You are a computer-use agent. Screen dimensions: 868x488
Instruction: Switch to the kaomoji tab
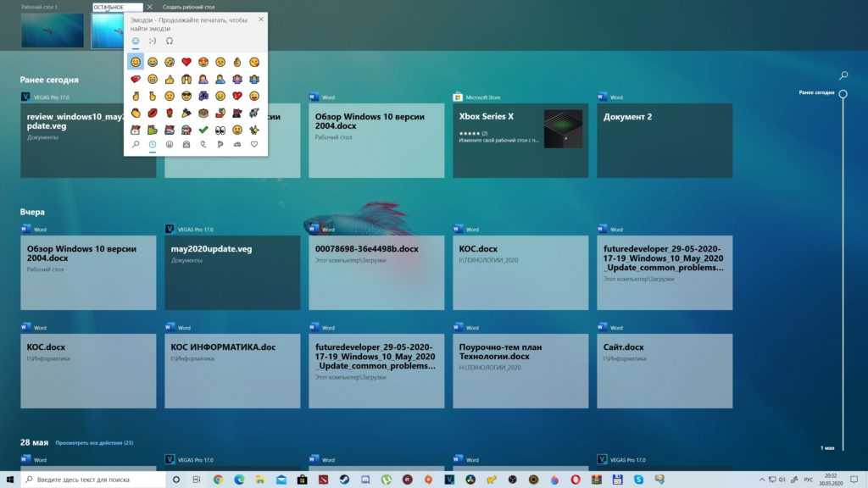tap(153, 40)
